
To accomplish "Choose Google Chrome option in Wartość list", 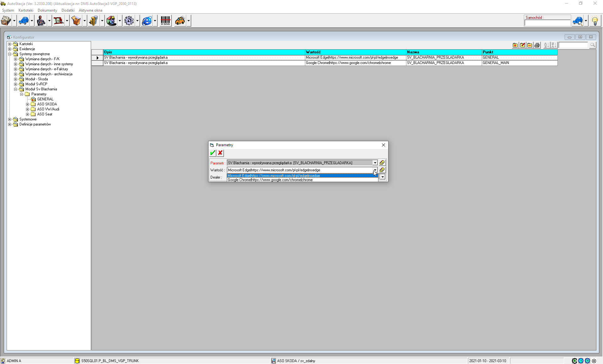I will click(270, 180).
